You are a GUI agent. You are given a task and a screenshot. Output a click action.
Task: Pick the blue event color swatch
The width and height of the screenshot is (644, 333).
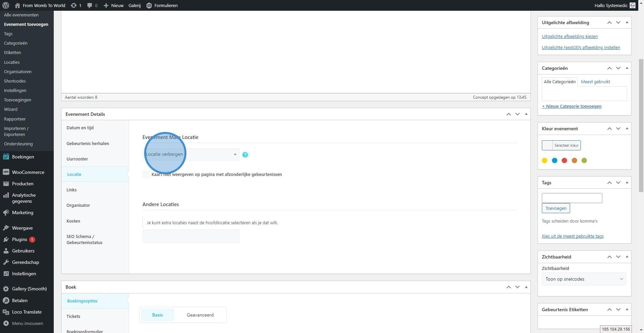pos(555,160)
